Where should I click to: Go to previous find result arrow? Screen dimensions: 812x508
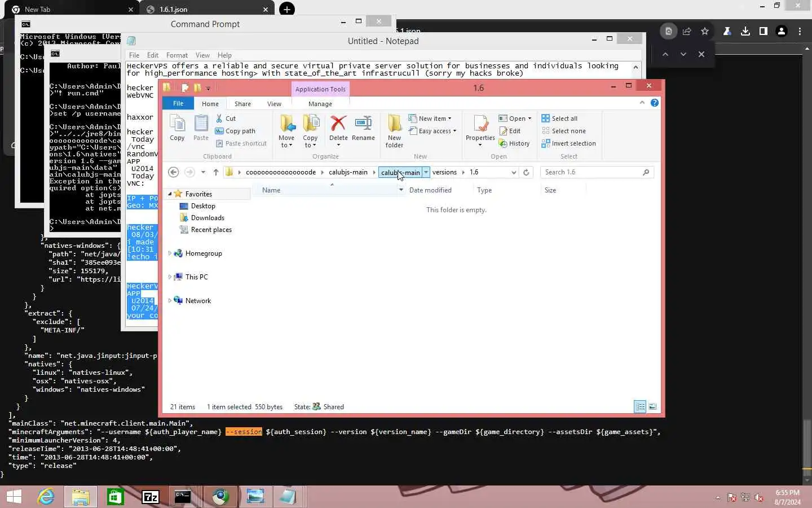click(x=665, y=54)
